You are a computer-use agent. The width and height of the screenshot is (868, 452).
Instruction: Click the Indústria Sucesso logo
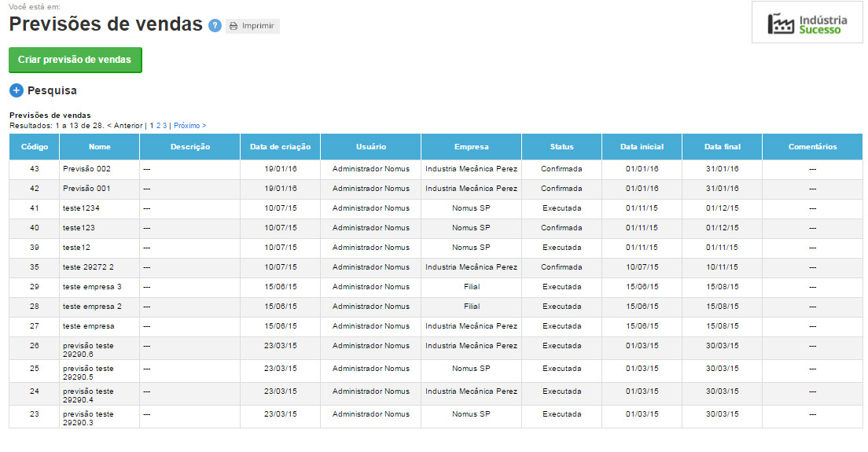[x=807, y=24]
